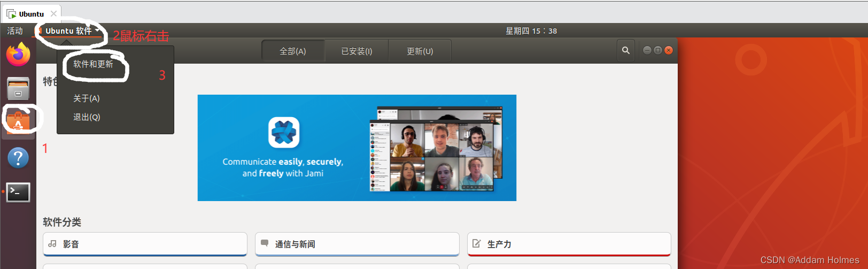Viewport: 868px width, 269px height.
Task: Click the music note icon on 影音
Action: (52, 243)
